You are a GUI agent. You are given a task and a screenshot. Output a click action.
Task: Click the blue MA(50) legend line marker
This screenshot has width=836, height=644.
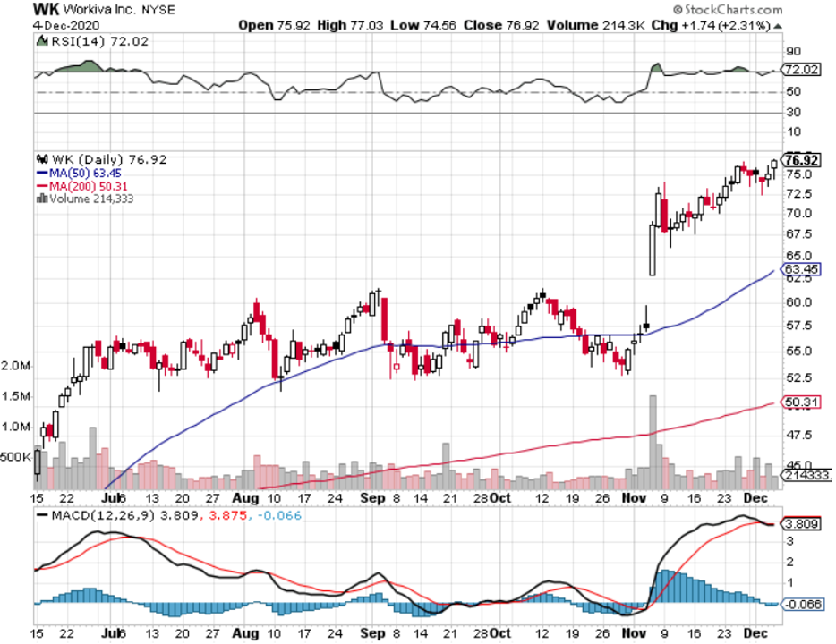[43, 173]
